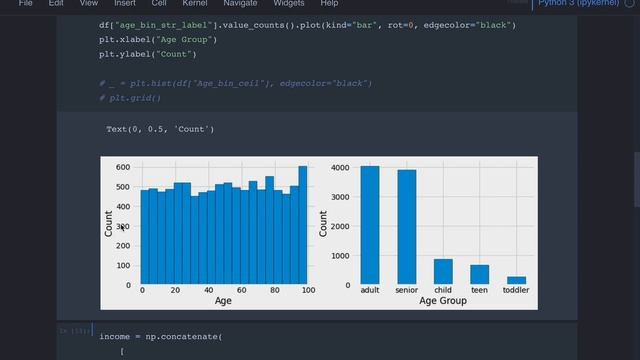Click the Age histogram chart

coord(224,224)
